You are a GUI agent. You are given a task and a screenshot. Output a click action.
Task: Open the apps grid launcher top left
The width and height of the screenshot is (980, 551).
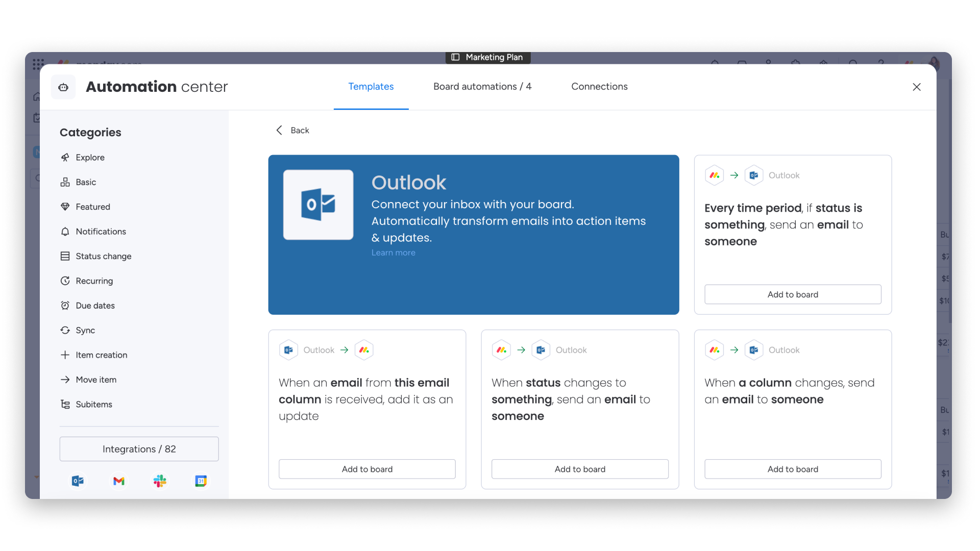click(38, 64)
